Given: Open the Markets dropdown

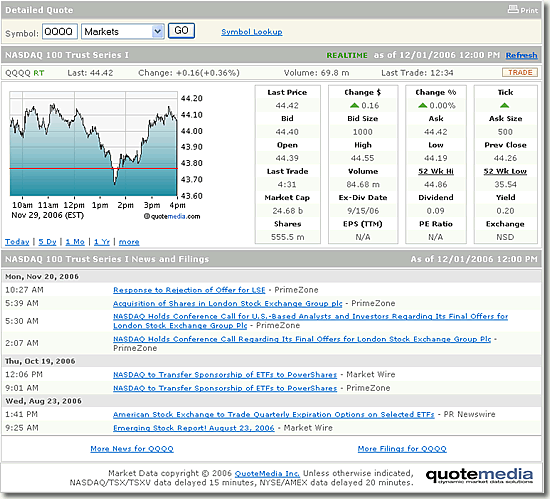Looking at the screenshot, I should point(123,32).
